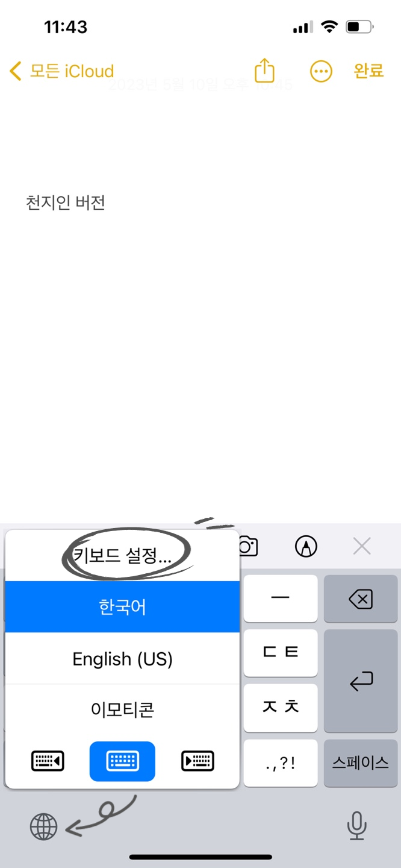The height and width of the screenshot is (868, 401).
Task: Open the markup pen icon
Action: pos(306,547)
